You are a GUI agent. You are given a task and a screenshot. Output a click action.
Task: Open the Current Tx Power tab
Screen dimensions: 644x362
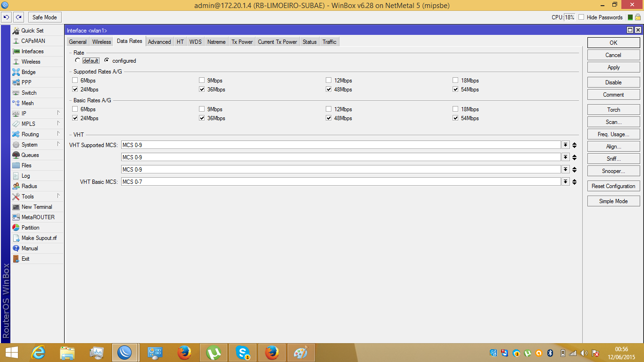click(277, 42)
